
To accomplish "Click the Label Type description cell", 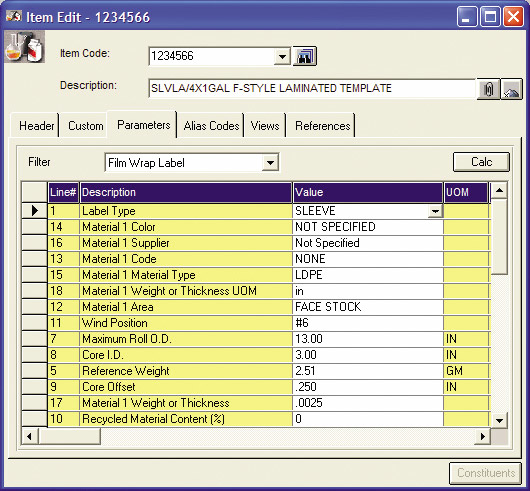I will tap(186, 211).
